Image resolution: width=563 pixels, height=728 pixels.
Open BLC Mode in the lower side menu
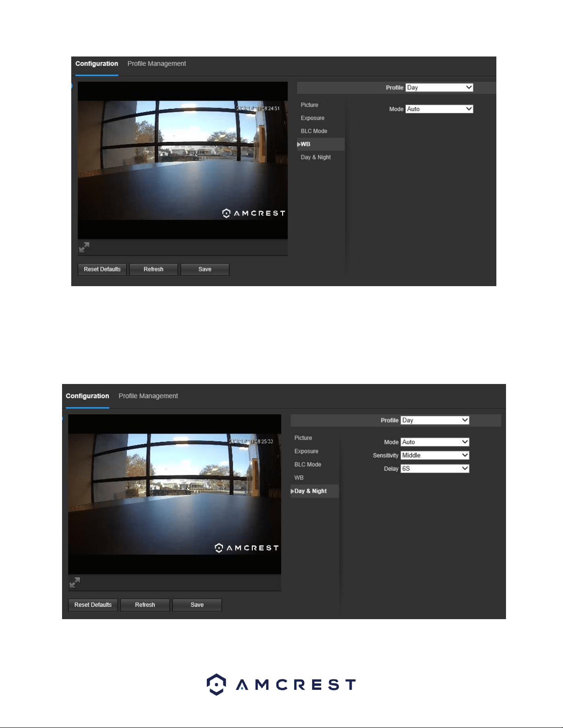point(308,465)
